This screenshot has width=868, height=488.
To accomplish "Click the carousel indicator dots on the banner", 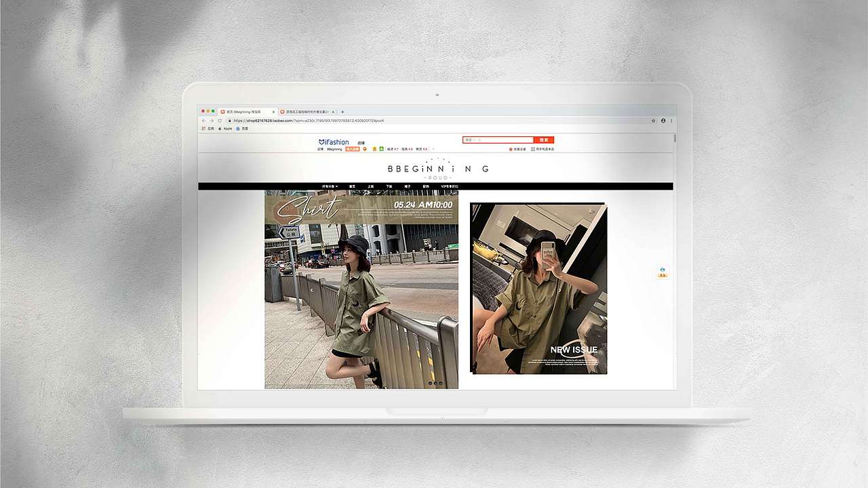I will 435,384.
